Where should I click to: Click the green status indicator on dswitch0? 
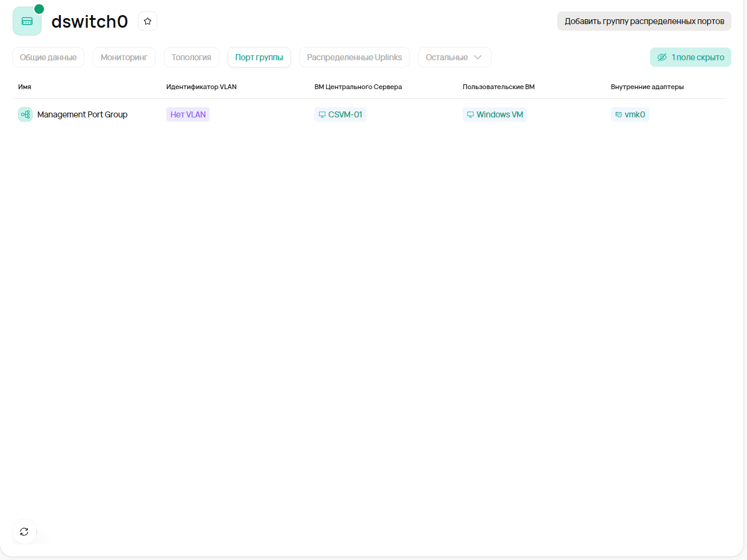tap(39, 9)
